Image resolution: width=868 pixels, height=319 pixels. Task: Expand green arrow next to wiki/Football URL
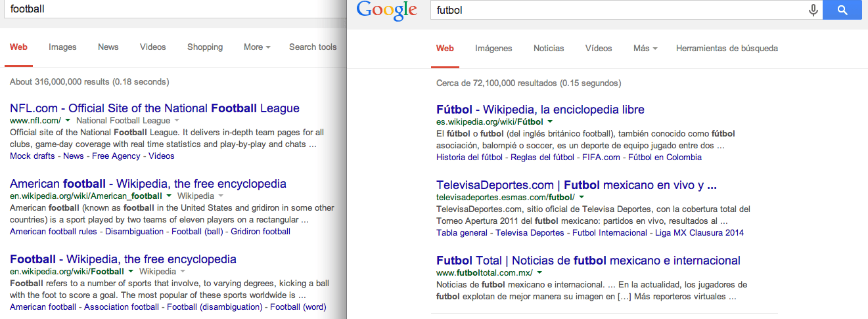click(131, 272)
